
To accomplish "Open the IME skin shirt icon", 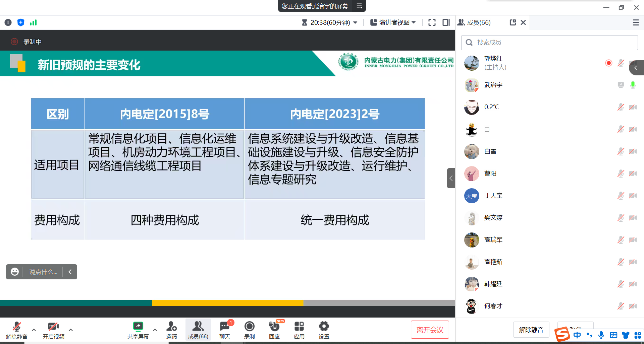I will 626,335.
